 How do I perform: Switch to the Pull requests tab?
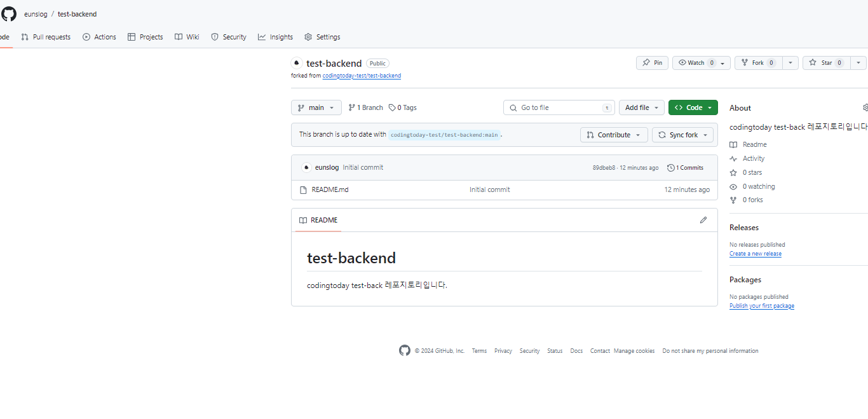[46, 37]
